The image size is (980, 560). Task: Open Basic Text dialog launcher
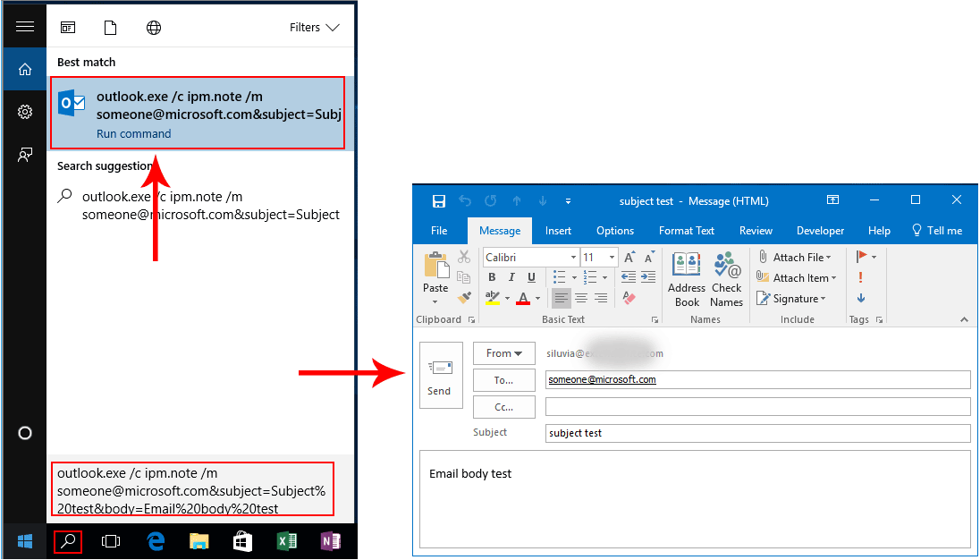(x=655, y=319)
